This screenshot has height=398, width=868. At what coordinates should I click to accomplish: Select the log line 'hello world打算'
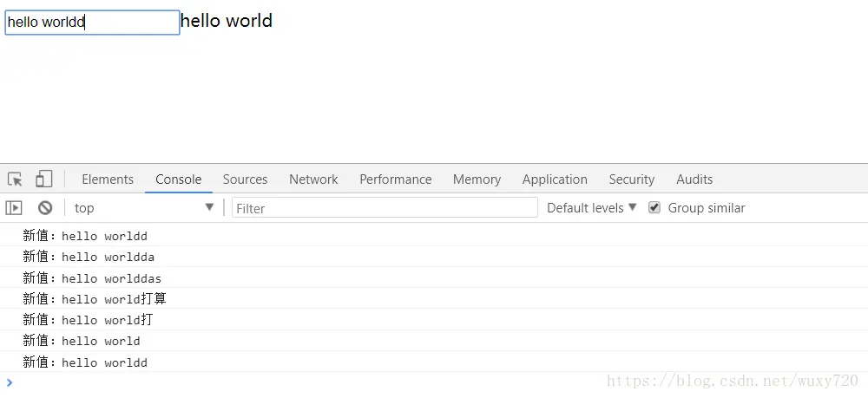coord(434,299)
